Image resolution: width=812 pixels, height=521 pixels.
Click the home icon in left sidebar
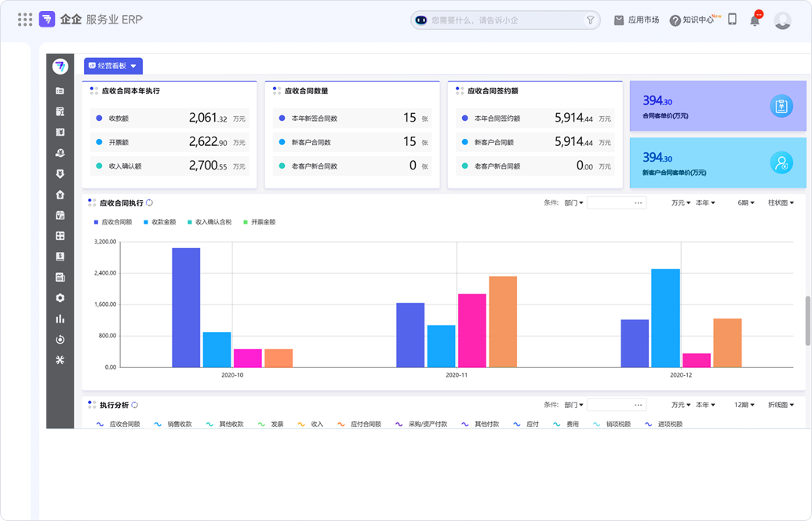[60, 195]
